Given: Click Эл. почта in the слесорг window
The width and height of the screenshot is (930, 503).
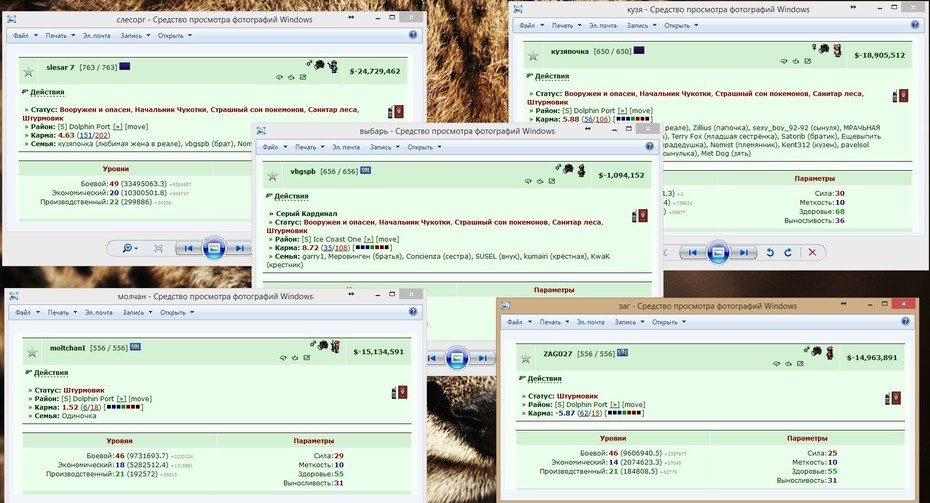Looking at the screenshot, I should click(97, 36).
